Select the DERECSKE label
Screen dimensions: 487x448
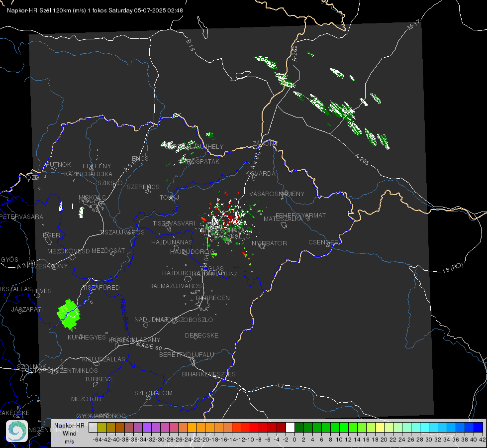201,335
